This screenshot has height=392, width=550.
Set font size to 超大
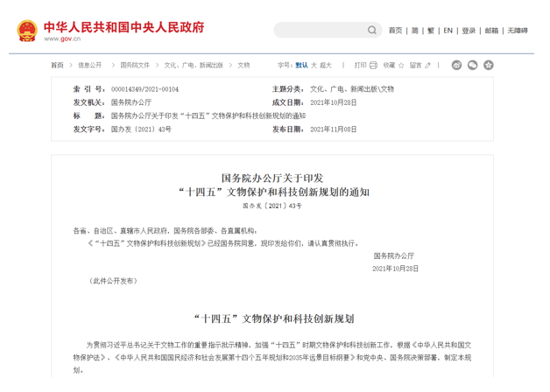click(x=326, y=65)
